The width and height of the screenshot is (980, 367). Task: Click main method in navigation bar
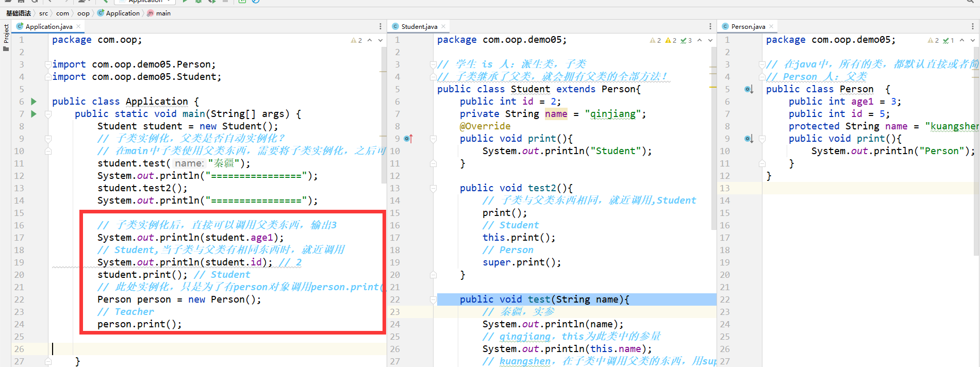[x=159, y=13]
